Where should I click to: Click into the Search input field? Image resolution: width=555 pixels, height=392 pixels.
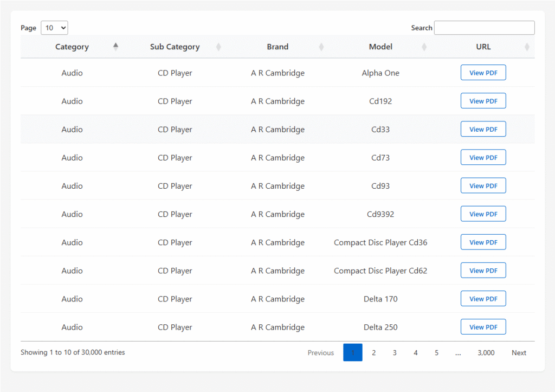484,28
